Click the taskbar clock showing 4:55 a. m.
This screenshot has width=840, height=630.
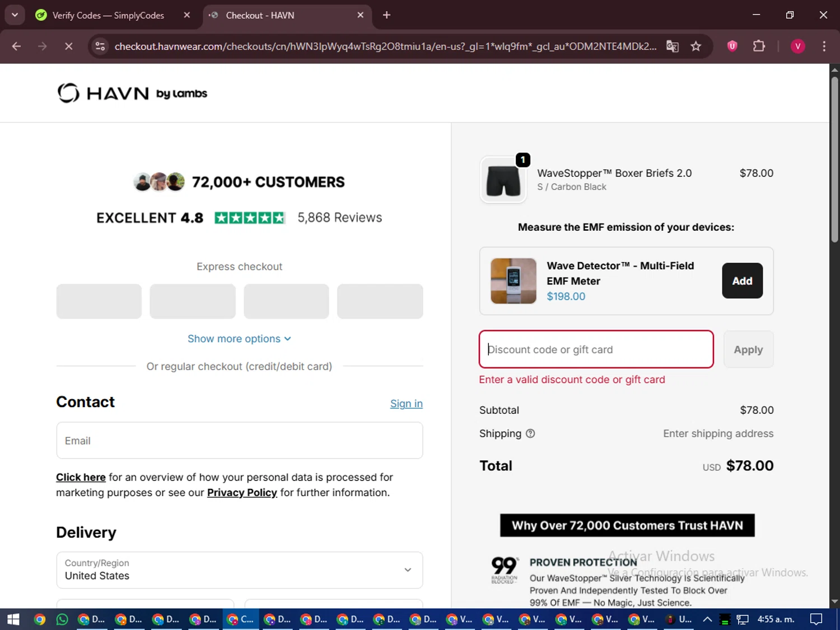pyautogui.click(x=776, y=619)
